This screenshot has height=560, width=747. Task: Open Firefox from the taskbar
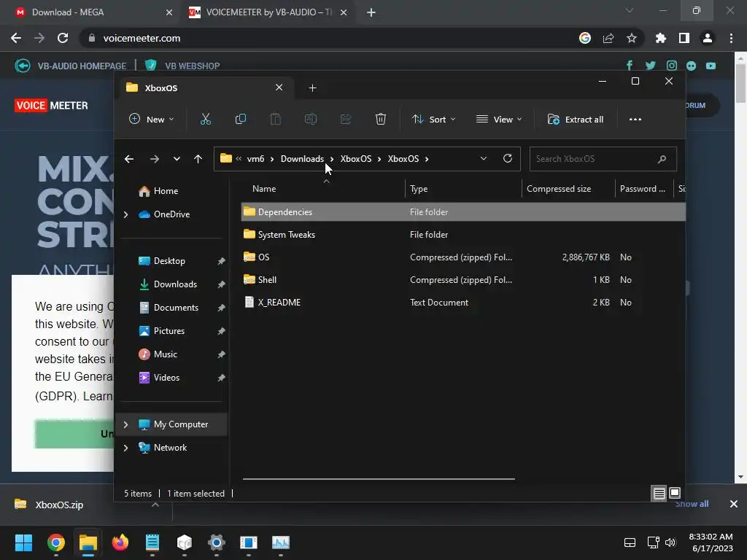[x=120, y=542]
